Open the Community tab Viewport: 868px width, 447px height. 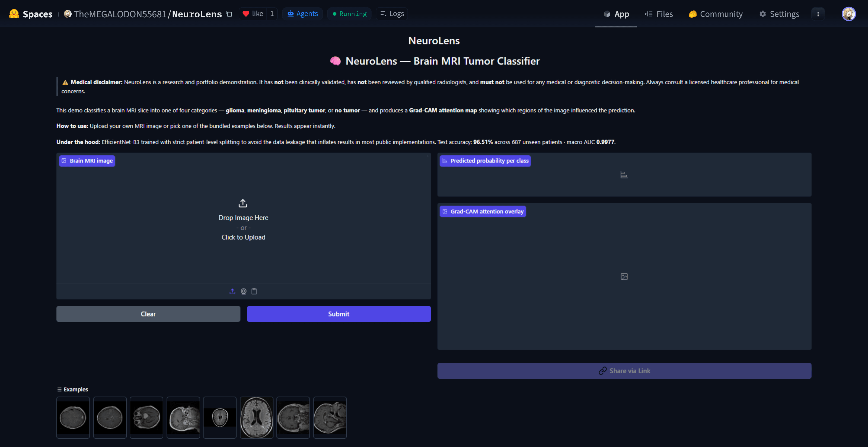coord(715,14)
